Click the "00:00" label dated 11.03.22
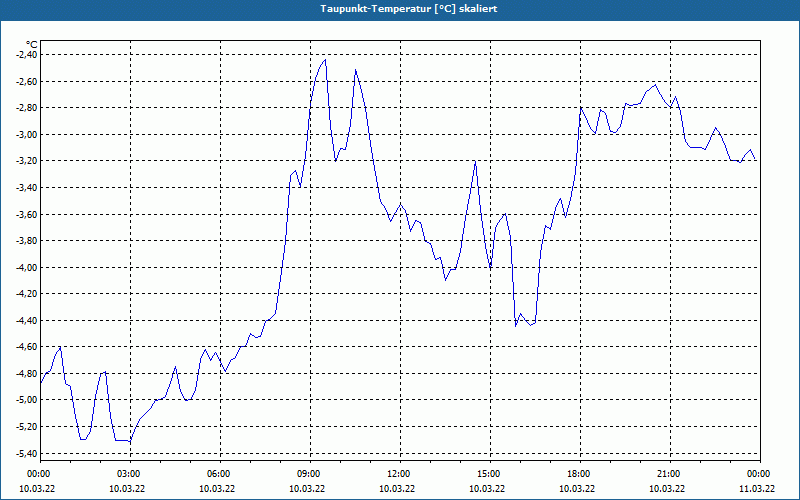 pyautogui.click(x=760, y=474)
